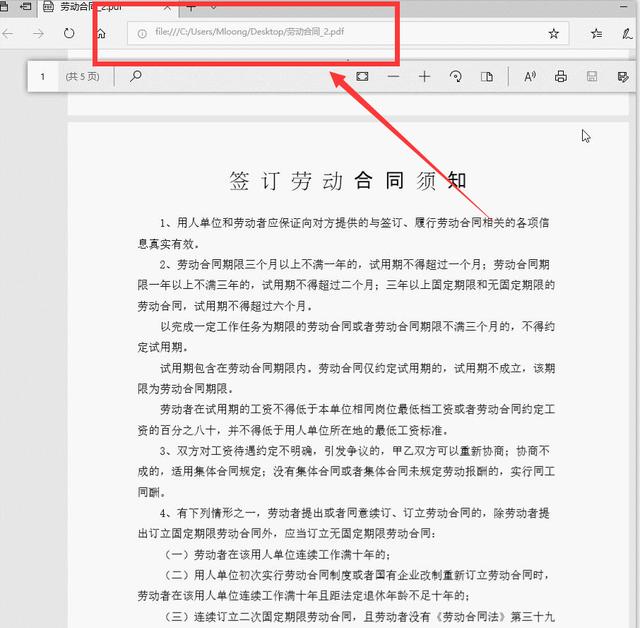This screenshot has height=628, width=640.
Task: Click the line starting 以完成一定工作任务
Action: pos(357,326)
